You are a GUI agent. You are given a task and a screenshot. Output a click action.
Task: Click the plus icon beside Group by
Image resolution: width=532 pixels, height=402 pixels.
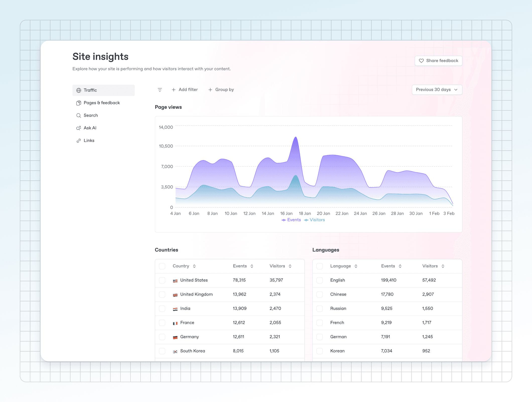click(210, 90)
